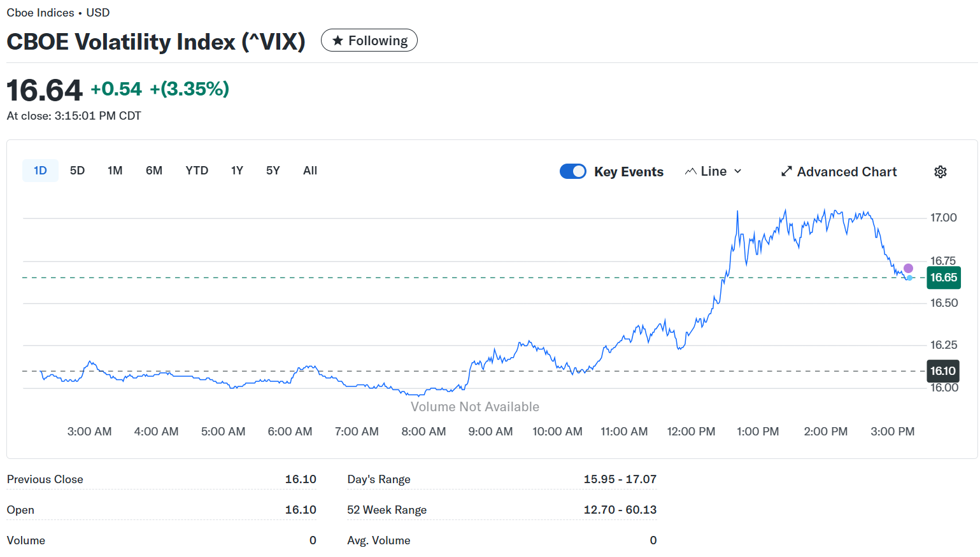Click the 16.25 y-axis label
980x557 pixels.
tap(944, 345)
